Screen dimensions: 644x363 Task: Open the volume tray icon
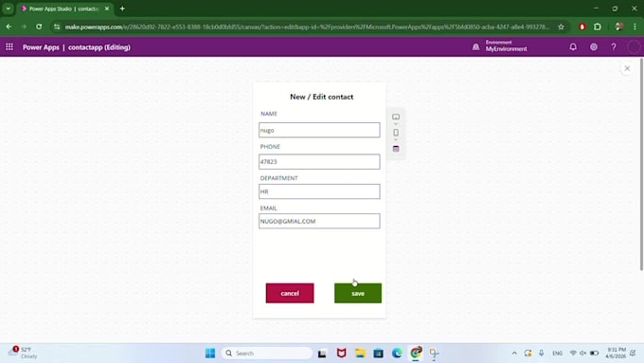click(x=582, y=354)
